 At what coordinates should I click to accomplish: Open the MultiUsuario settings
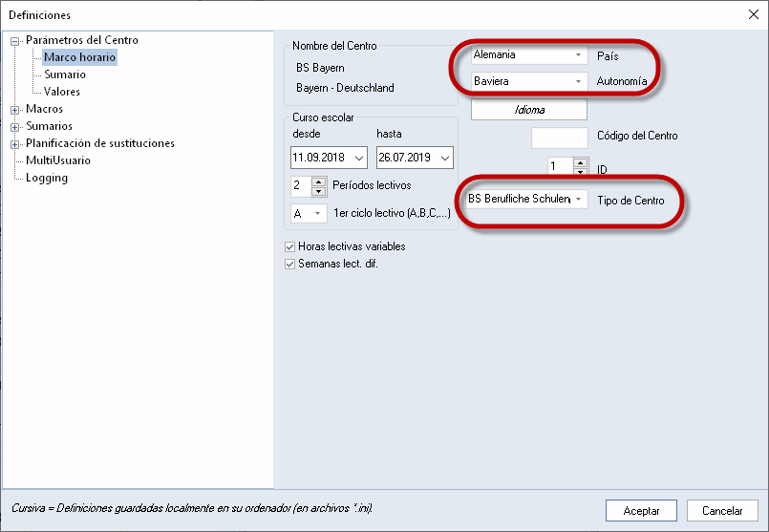coord(58,160)
